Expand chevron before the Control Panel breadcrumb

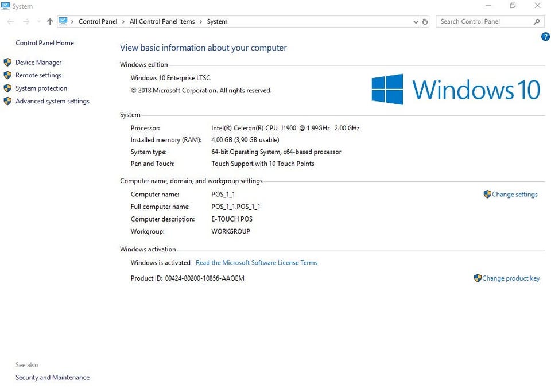pyautogui.click(x=72, y=22)
